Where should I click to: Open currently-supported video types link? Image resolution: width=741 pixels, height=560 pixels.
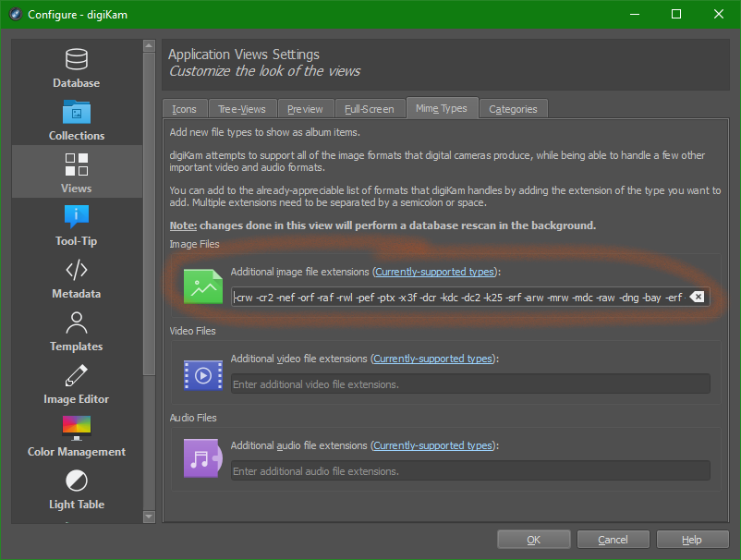pyautogui.click(x=432, y=359)
